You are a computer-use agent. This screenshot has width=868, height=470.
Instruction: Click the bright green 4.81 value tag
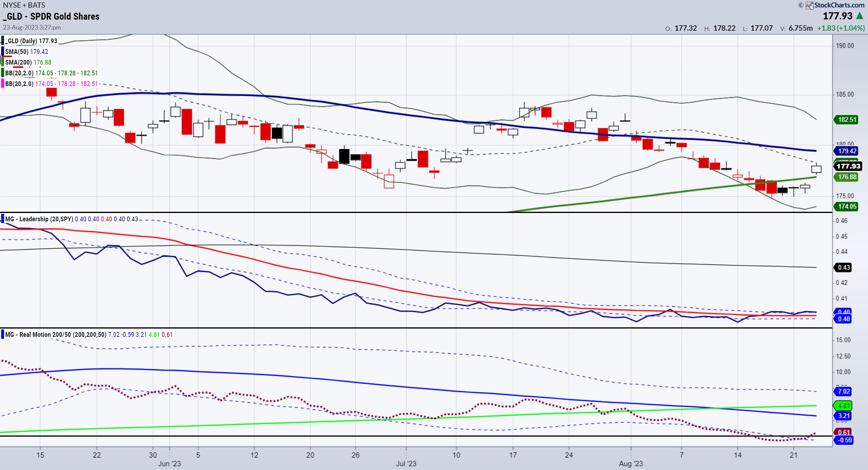click(844, 405)
